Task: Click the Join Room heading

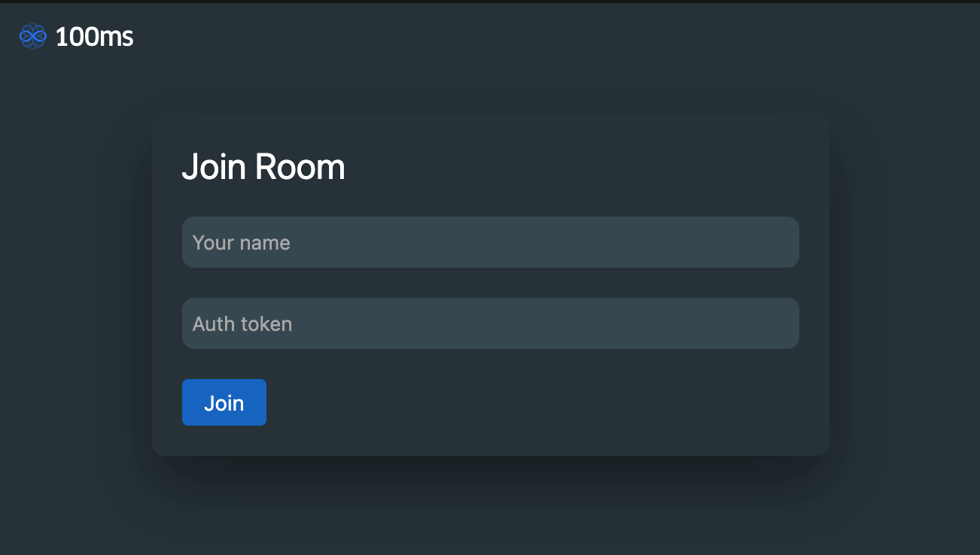Action: point(263,167)
